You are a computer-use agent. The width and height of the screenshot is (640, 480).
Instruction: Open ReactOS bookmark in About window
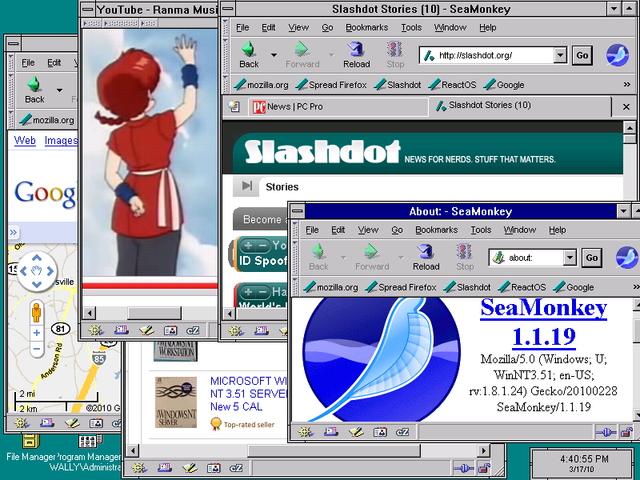pyautogui.click(x=522, y=287)
